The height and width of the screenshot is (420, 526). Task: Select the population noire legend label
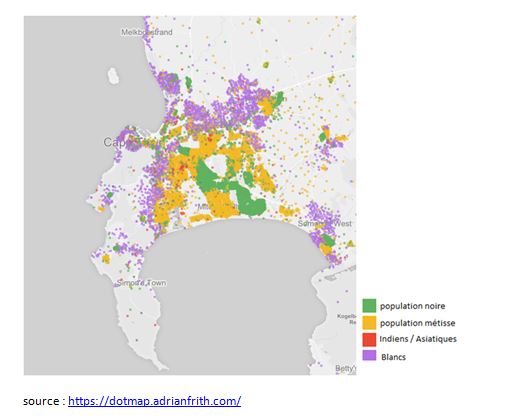[x=413, y=306]
